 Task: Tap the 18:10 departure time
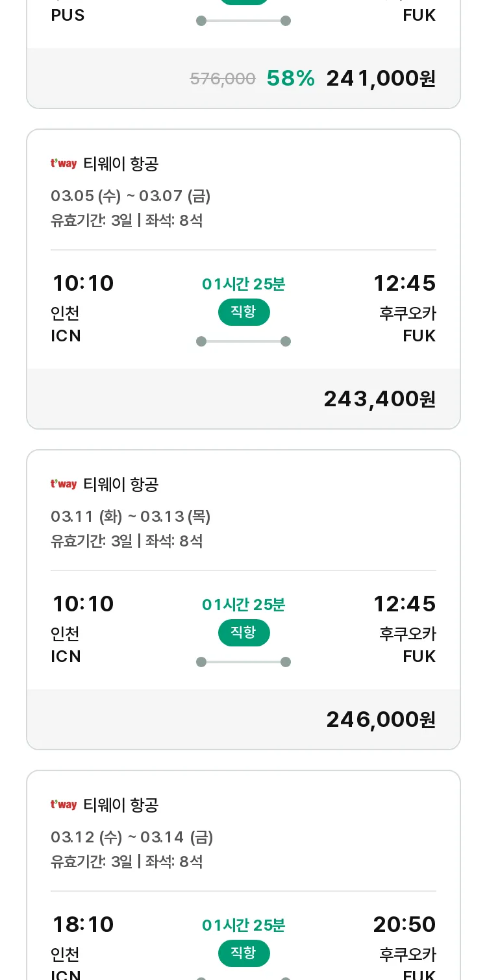click(x=83, y=924)
